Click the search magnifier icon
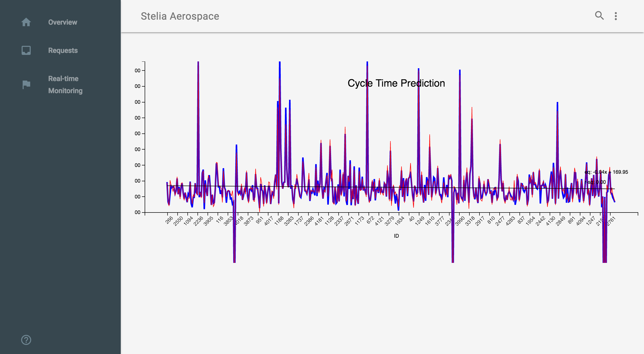 coord(599,16)
